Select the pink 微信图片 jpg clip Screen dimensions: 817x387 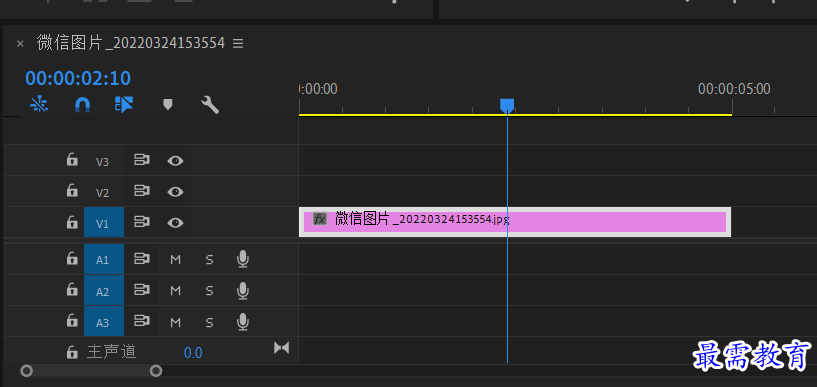(515, 222)
